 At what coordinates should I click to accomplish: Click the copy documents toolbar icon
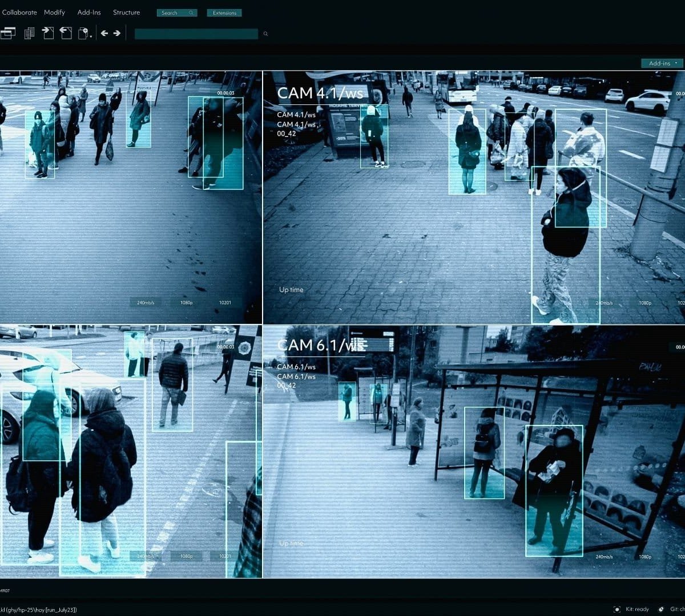(x=29, y=34)
